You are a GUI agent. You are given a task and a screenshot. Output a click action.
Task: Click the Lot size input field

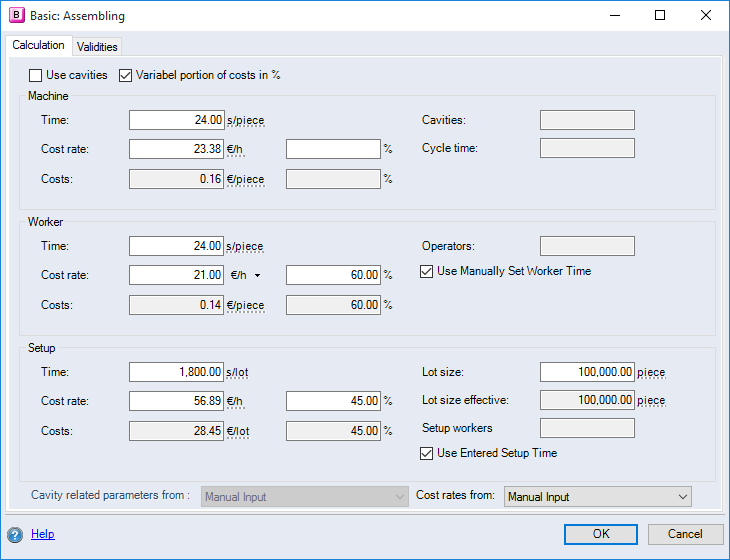coord(587,372)
